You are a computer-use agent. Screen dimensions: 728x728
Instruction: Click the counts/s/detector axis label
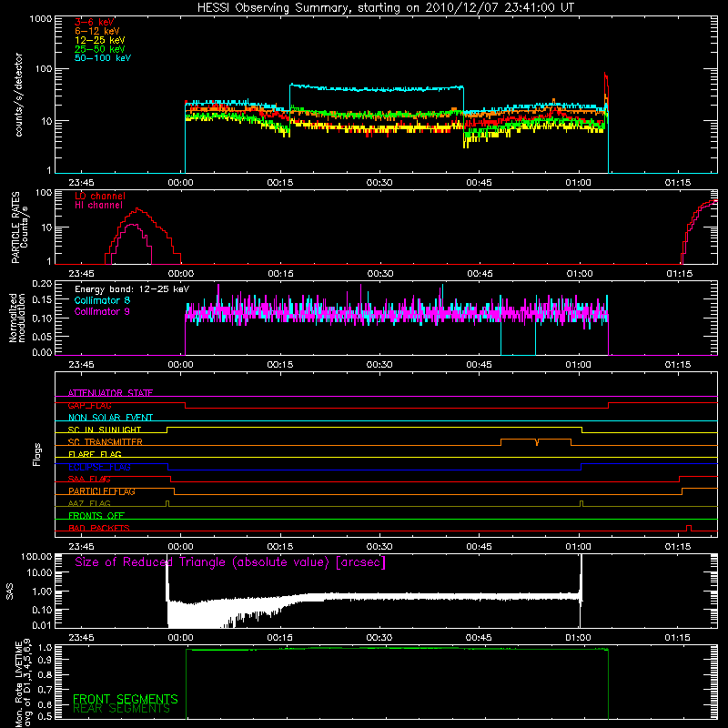[x=18, y=95]
